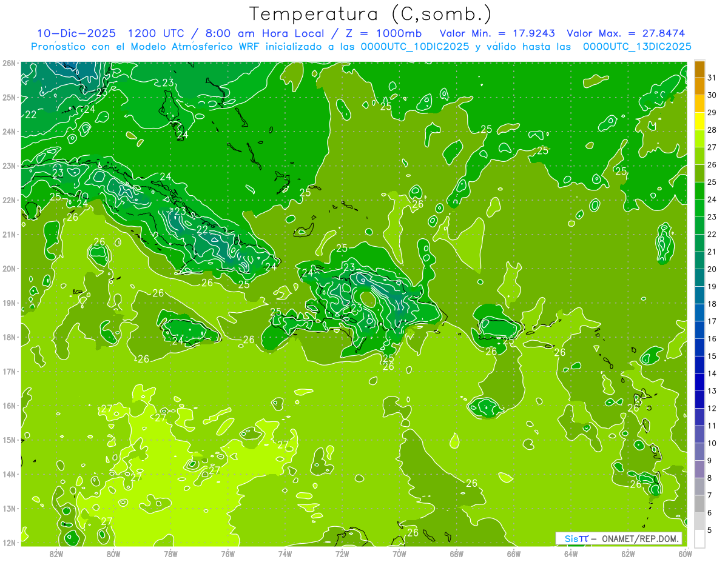Click the '21N' latitude axis label
Viewport: 728px width, 562px height.
[8, 234]
